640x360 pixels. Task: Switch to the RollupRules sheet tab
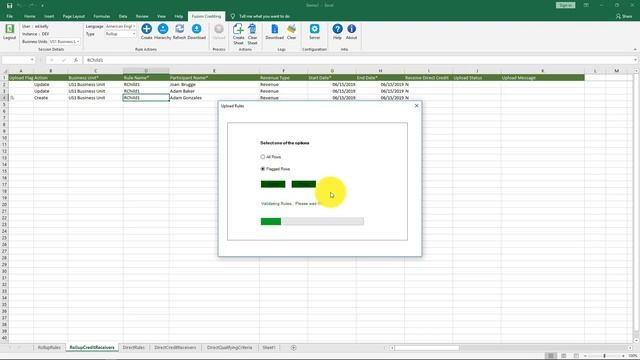(49, 348)
